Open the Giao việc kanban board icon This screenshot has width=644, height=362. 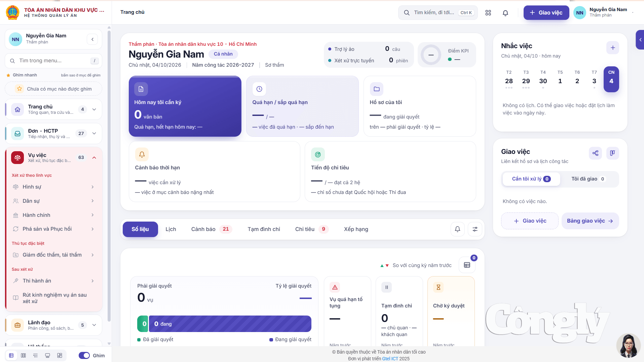[612, 153]
